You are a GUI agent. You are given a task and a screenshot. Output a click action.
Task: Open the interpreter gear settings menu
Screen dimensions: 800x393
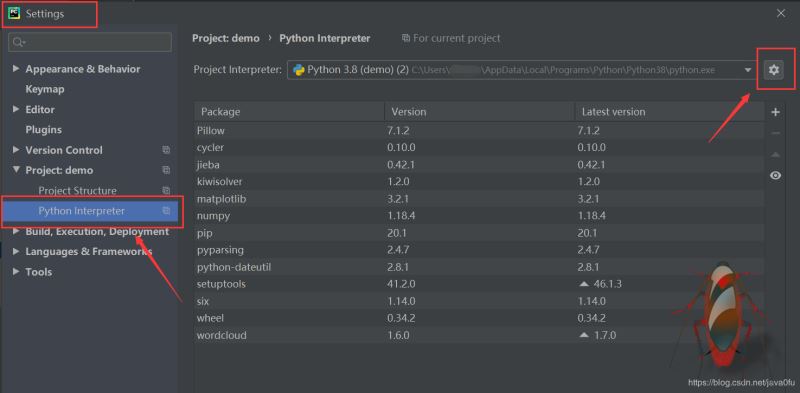774,69
